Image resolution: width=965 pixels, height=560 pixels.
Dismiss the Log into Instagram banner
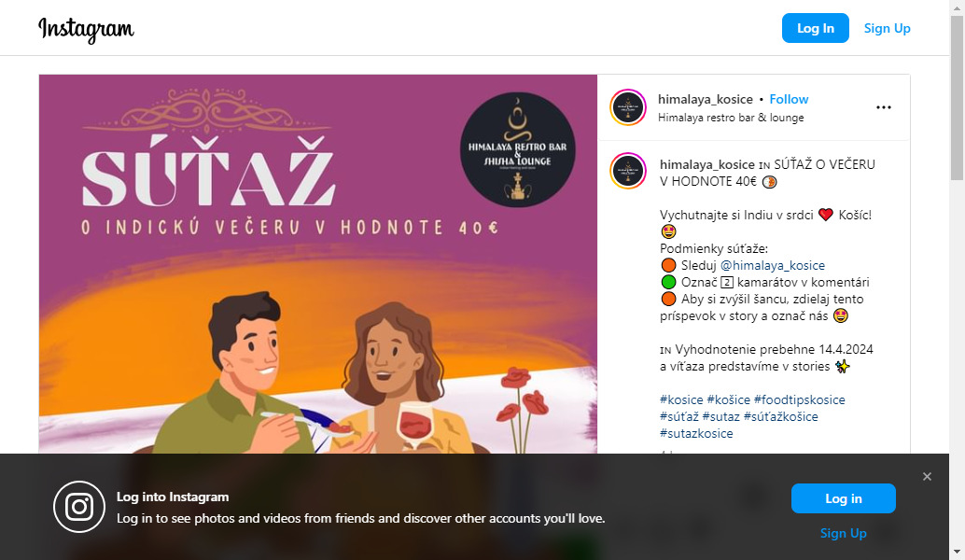tap(927, 476)
